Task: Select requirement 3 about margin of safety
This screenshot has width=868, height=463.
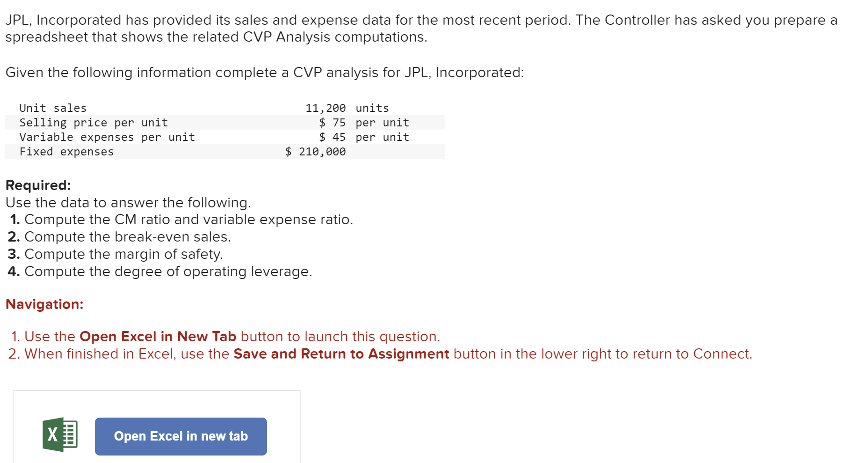Action: (x=115, y=254)
